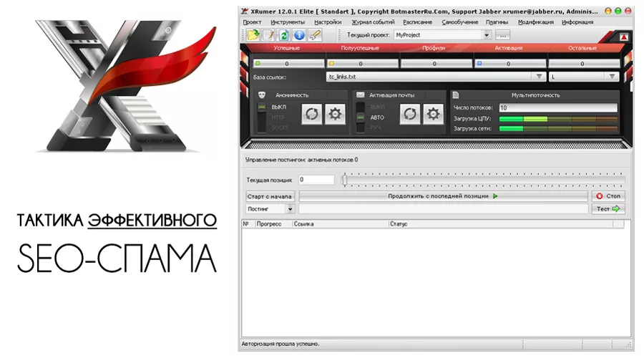The width and height of the screenshot is (644, 361).
Task: Click the Загрузка ЦПУ load bar
Action: [558, 118]
